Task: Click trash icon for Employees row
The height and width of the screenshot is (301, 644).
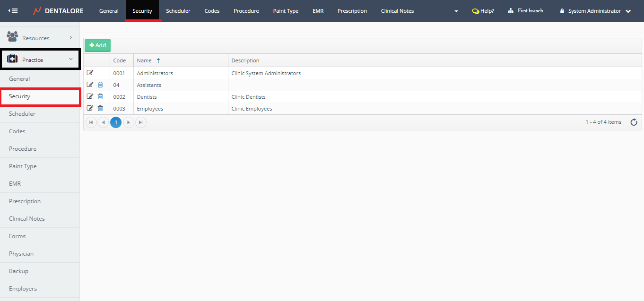Action: click(100, 108)
